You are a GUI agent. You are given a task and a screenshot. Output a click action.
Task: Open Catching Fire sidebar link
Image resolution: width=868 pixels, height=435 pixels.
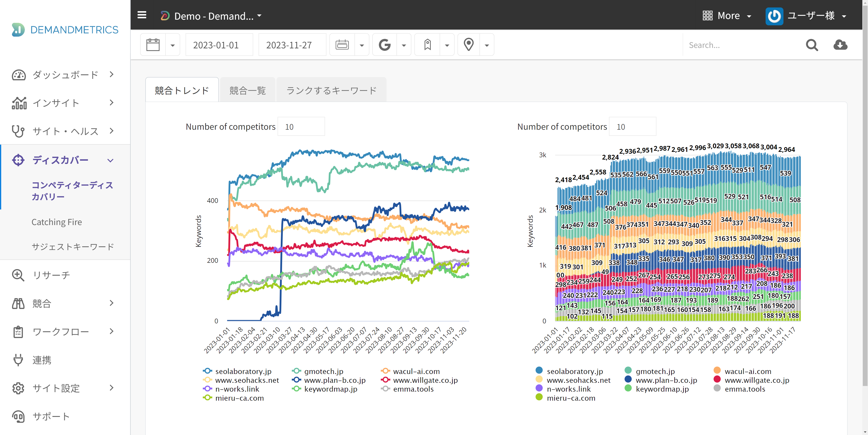pos(57,222)
